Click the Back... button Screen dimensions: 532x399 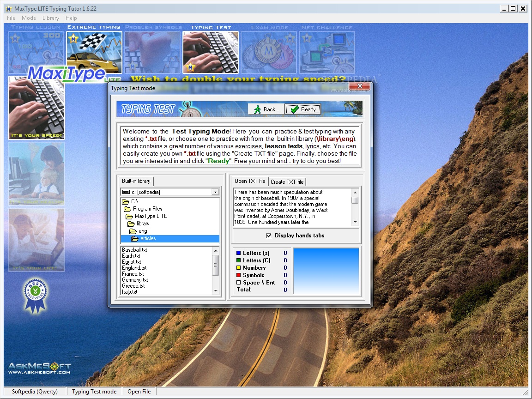(x=266, y=109)
